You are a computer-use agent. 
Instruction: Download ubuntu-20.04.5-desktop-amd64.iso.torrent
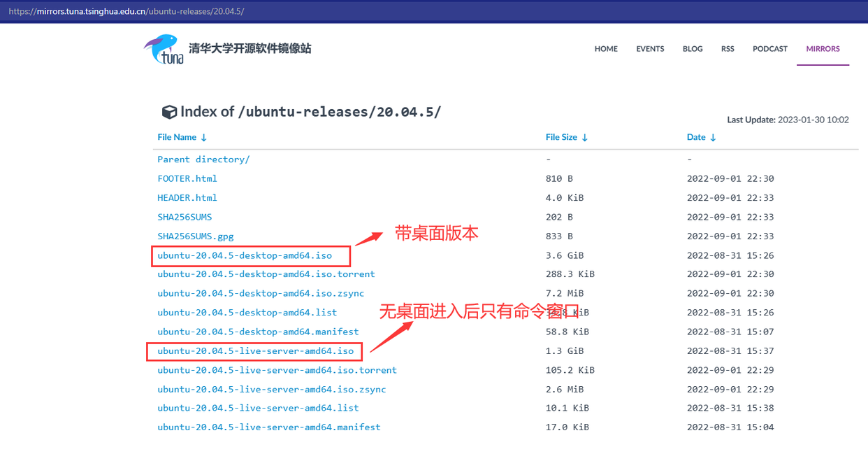pyautogui.click(x=266, y=274)
